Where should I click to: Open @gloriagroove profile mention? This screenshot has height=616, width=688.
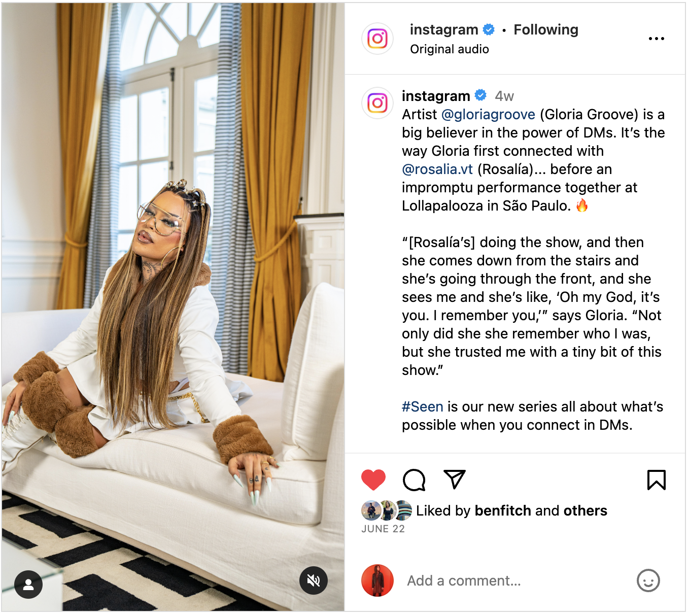click(488, 115)
